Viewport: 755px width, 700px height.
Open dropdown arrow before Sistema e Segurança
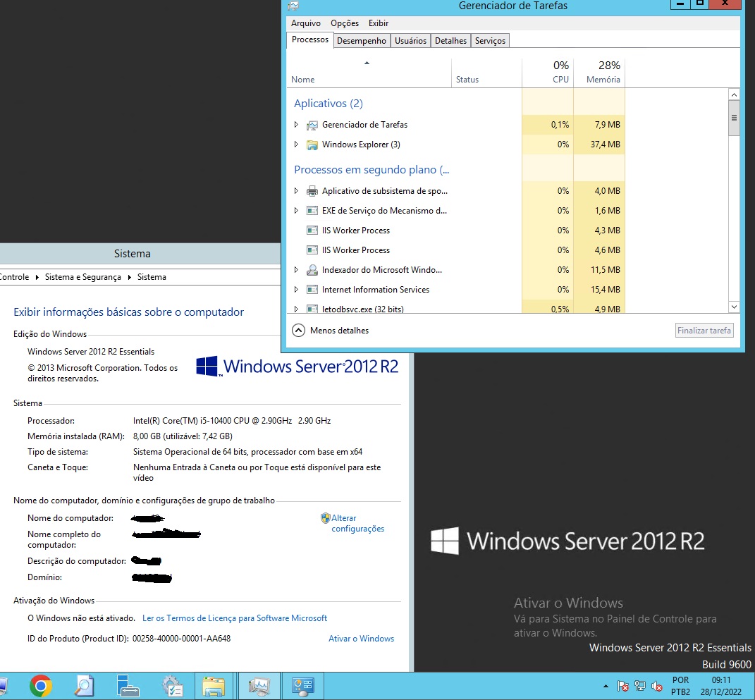[x=37, y=277]
